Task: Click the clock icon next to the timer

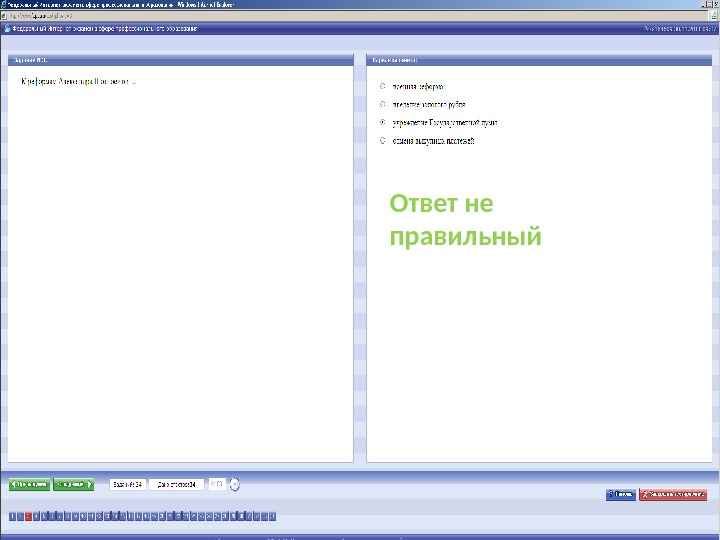Action: coord(234,484)
